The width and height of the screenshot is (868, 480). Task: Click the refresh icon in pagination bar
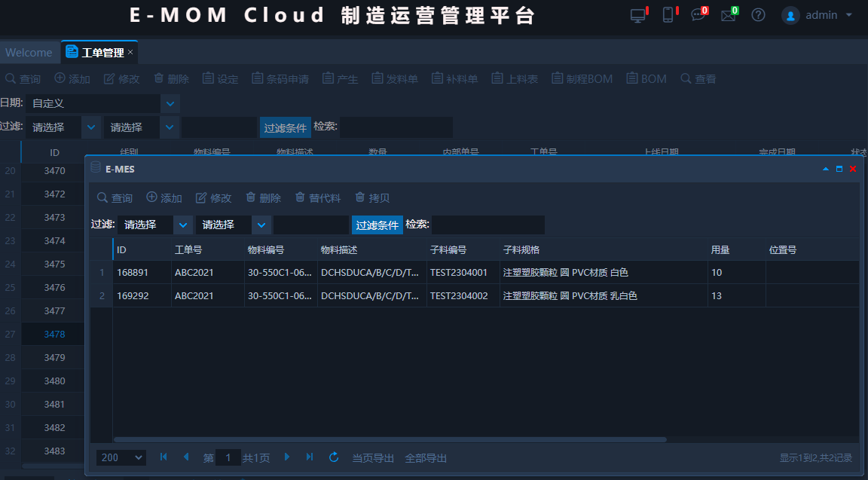tap(334, 457)
